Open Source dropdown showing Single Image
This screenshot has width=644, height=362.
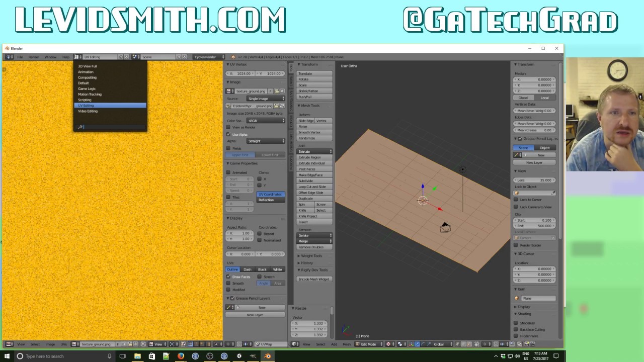265,99
